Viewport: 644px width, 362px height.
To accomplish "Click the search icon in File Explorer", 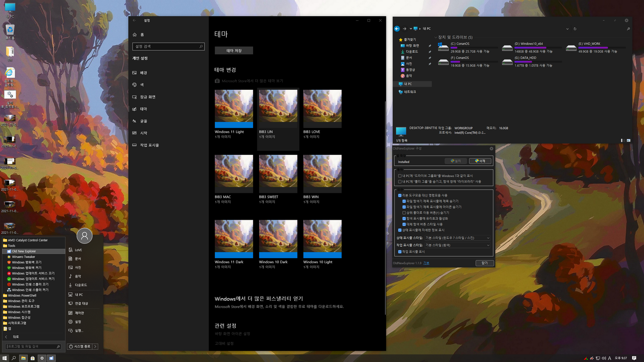I will pos(628,29).
